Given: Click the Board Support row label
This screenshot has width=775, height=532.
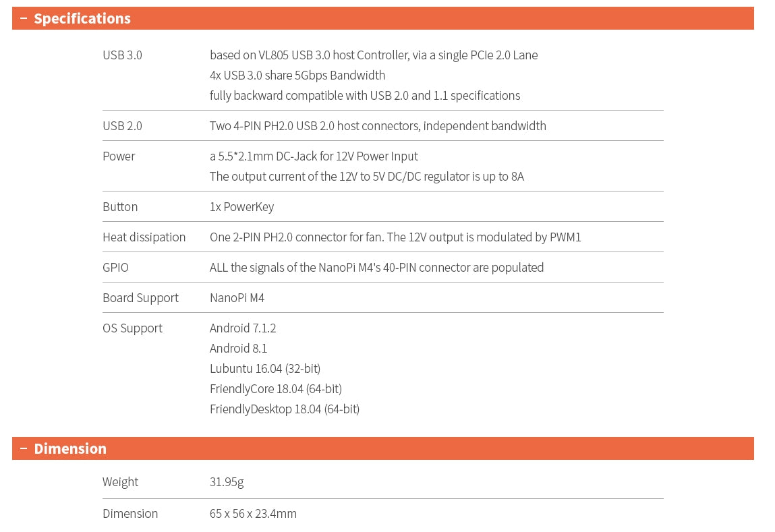Looking at the screenshot, I should 140,298.
